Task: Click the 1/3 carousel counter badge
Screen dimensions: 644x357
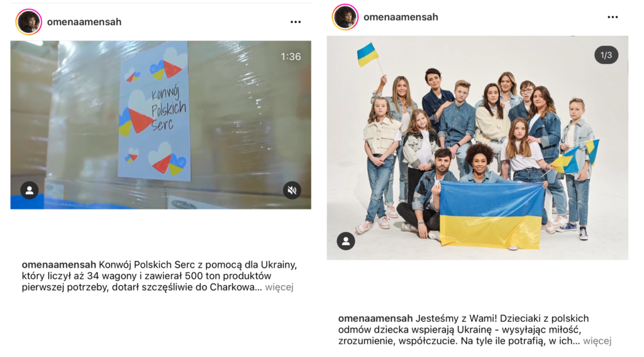Action: tap(606, 55)
